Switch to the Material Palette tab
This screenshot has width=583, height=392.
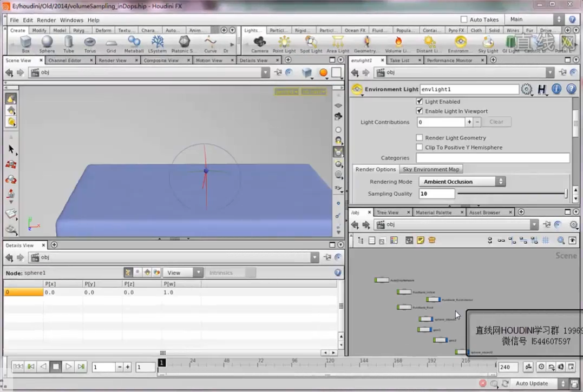coord(434,212)
